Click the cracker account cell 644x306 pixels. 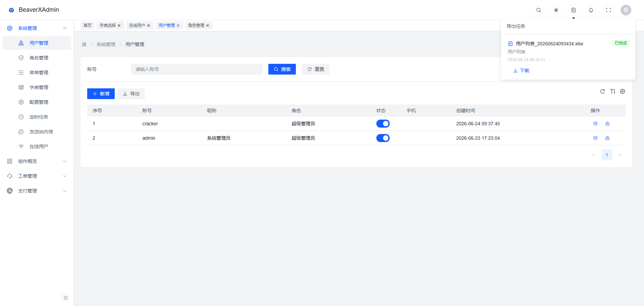coord(150,124)
